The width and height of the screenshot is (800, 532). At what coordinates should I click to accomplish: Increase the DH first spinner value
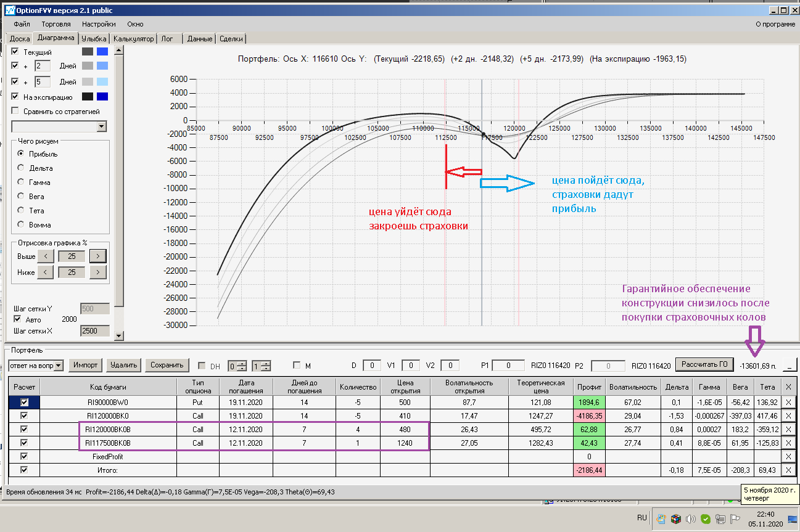tap(242, 362)
